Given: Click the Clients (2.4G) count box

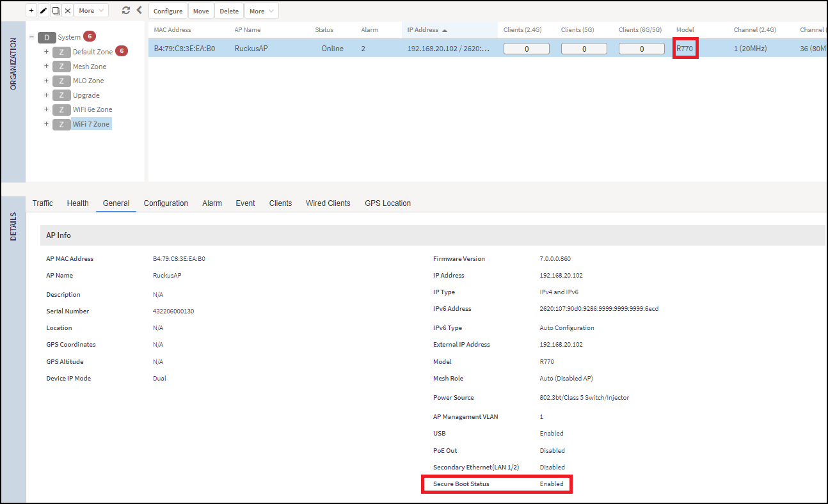Looking at the screenshot, I should click(527, 49).
